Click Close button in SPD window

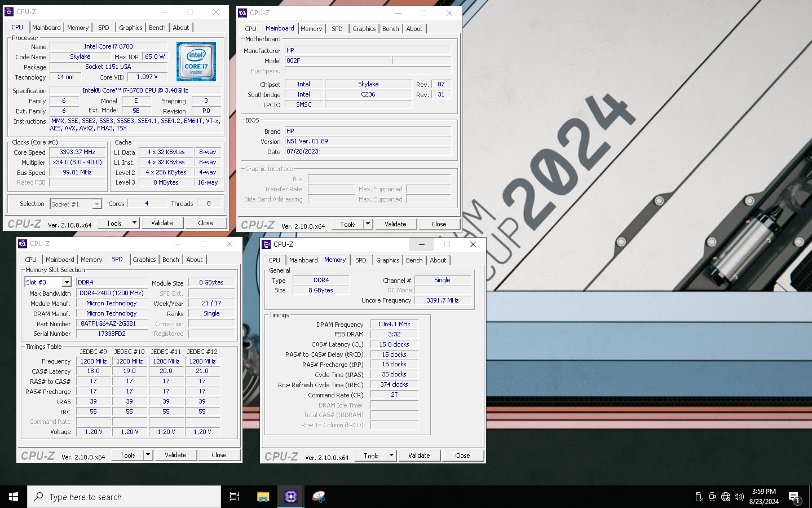point(219,455)
